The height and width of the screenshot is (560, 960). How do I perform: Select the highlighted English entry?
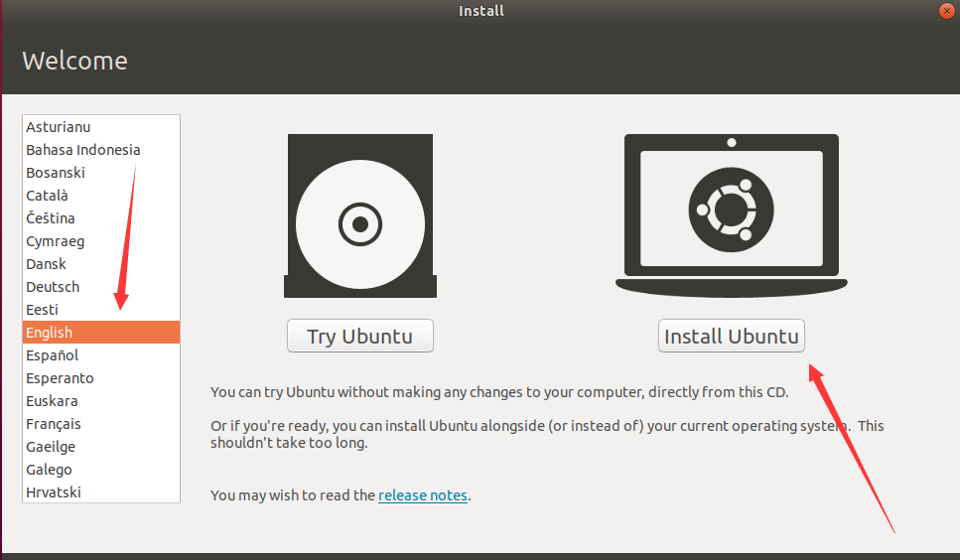click(101, 333)
